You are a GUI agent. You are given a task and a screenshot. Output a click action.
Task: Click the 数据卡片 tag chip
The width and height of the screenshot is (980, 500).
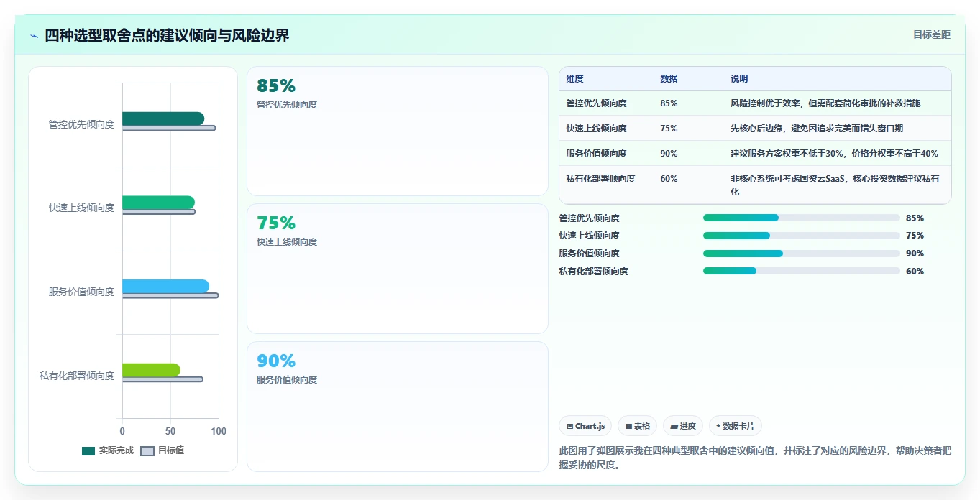click(x=736, y=426)
